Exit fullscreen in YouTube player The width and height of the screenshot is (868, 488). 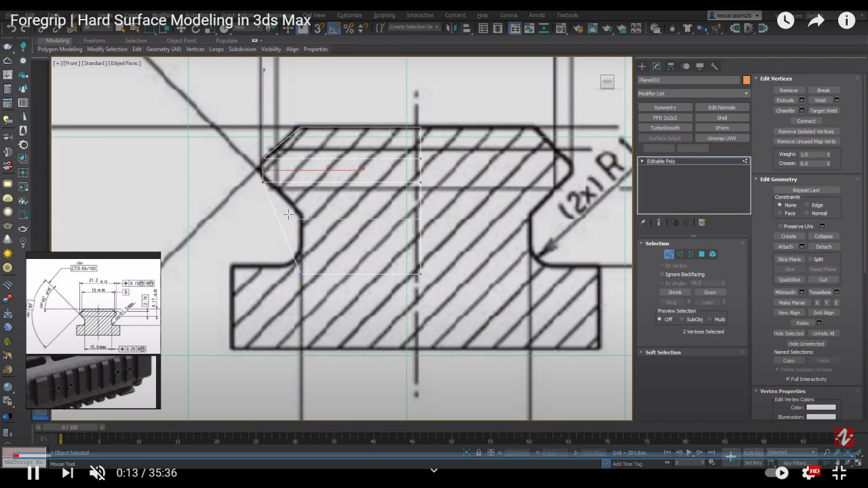click(x=840, y=472)
